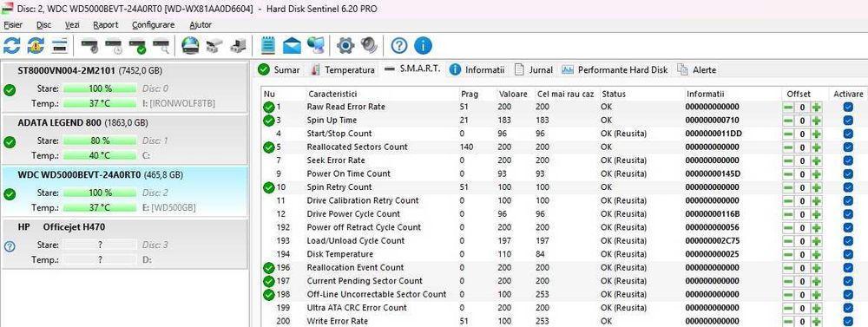Toggle Activare checkbox for Drive Power Cycle Count

click(x=848, y=214)
